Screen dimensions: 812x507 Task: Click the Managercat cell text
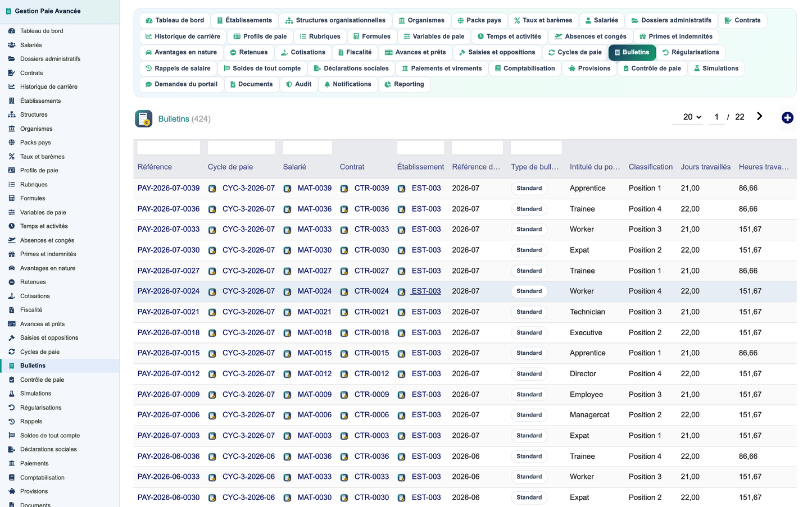click(589, 414)
